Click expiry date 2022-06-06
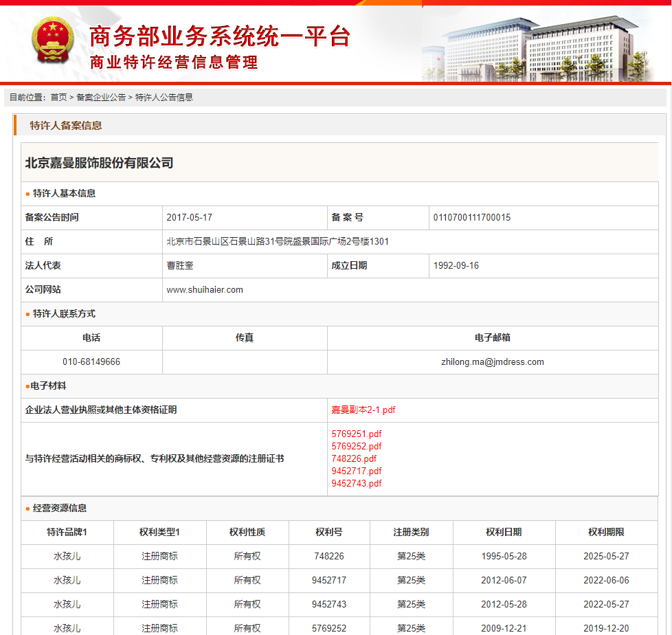The image size is (672, 635). pos(607,580)
